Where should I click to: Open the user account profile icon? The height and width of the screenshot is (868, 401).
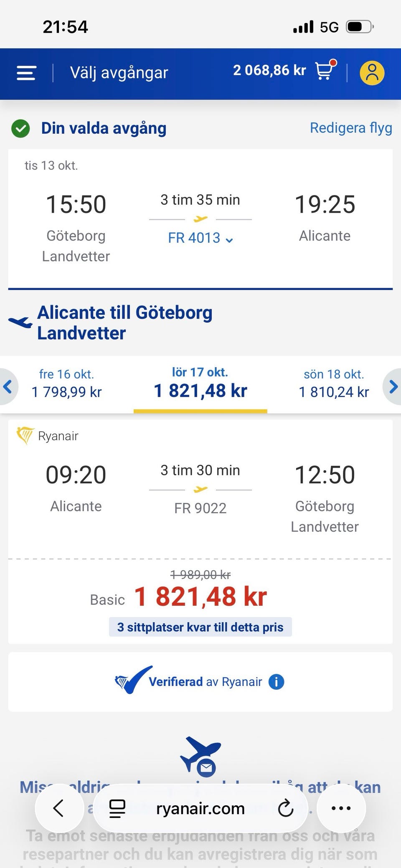tap(372, 73)
